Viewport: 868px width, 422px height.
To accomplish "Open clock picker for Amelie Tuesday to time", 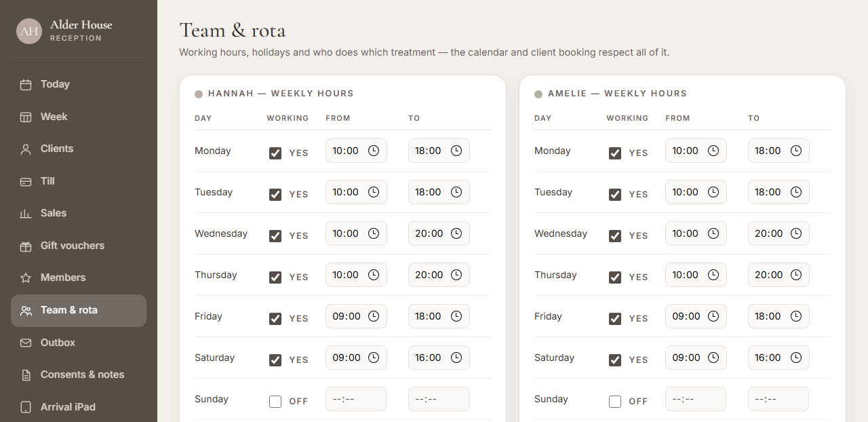I will pos(796,192).
